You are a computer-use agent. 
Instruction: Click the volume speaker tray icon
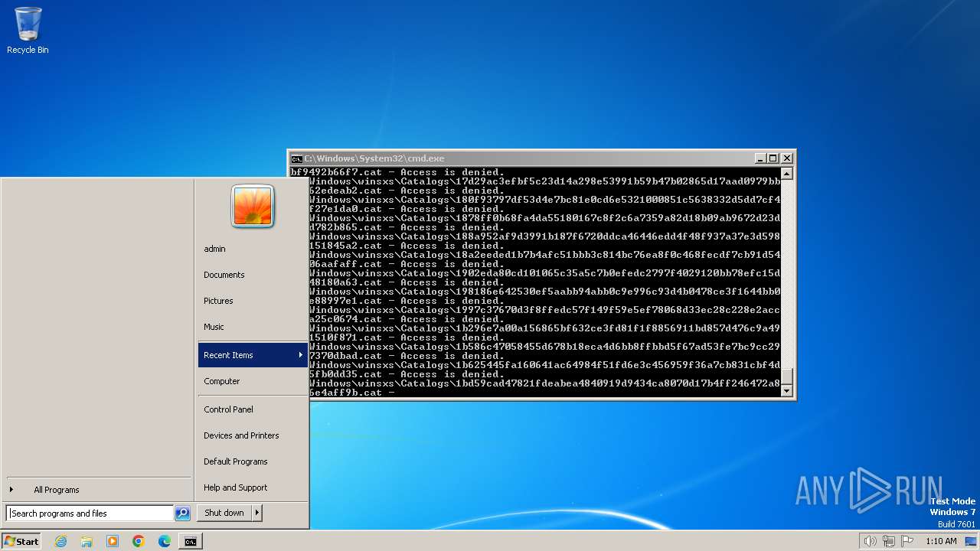coord(870,541)
